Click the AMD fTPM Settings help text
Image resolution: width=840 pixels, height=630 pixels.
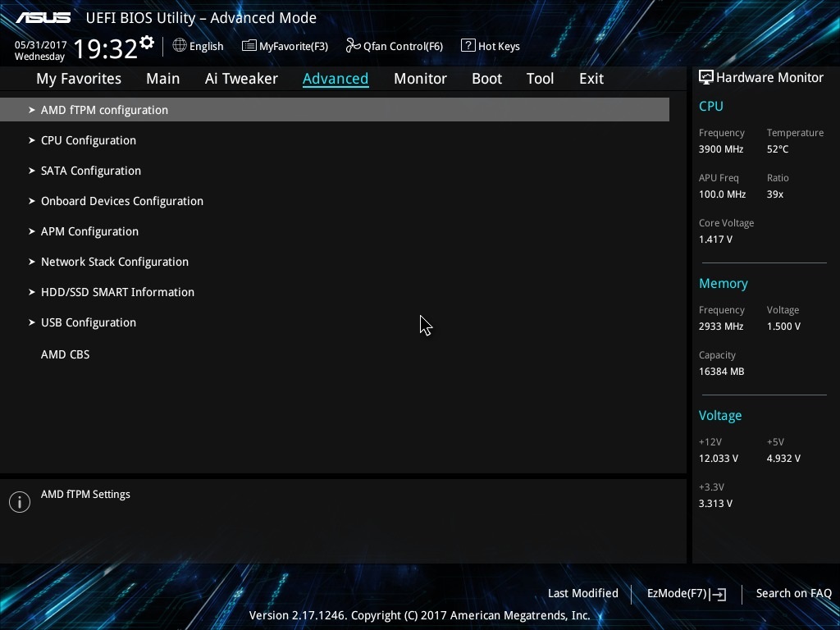click(x=85, y=495)
